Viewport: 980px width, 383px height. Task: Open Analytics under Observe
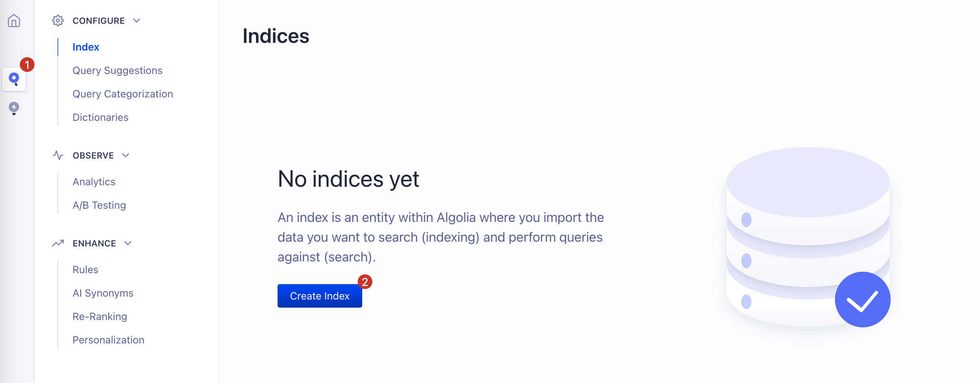coord(94,182)
